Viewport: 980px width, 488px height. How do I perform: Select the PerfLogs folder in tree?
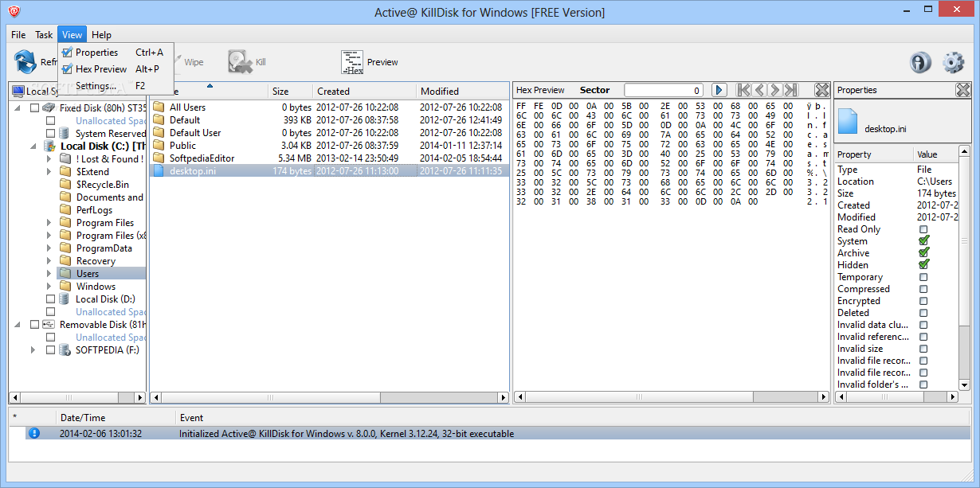pyautogui.click(x=96, y=209)
